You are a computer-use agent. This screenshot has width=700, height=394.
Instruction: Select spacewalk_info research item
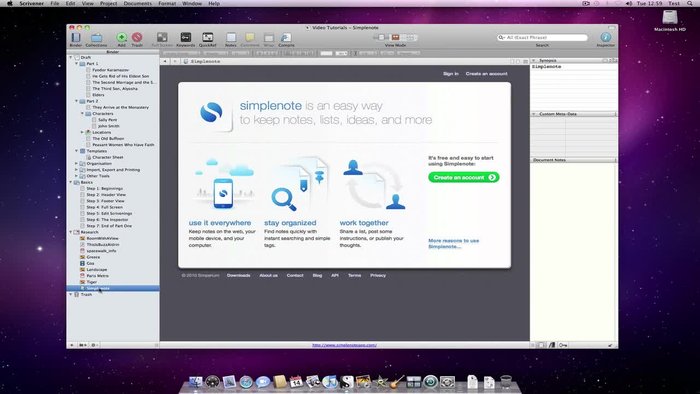click(101, 251)
